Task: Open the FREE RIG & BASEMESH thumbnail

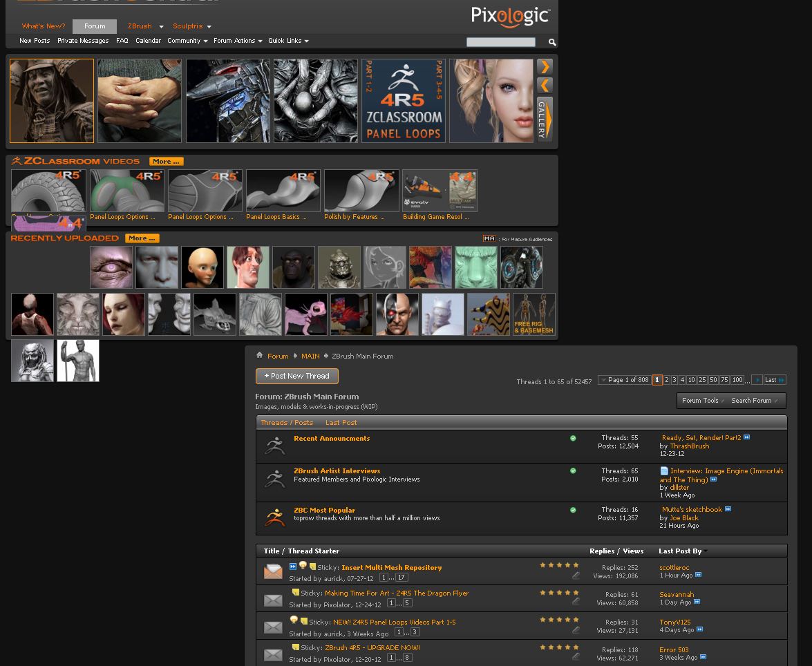Action: (534, 314)
